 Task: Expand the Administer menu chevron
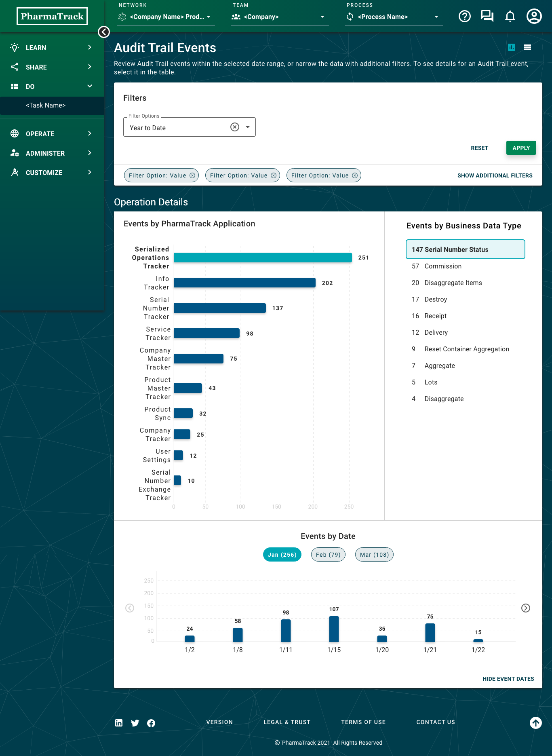(x=90, y=153)
